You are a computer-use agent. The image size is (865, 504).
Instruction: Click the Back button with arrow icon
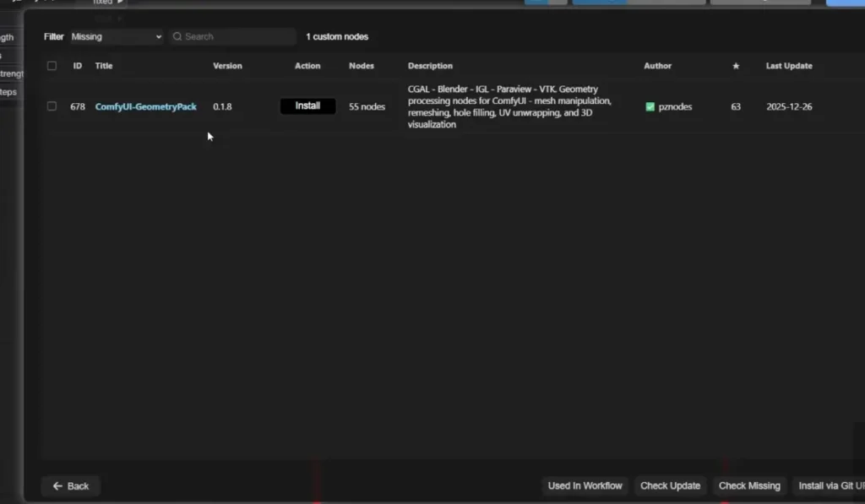(71, 485)
